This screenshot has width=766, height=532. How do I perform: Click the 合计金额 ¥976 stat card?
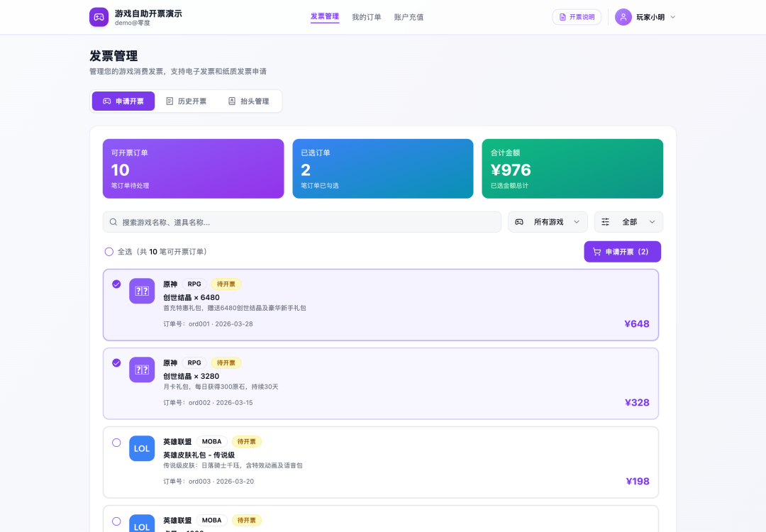(572, 169)
